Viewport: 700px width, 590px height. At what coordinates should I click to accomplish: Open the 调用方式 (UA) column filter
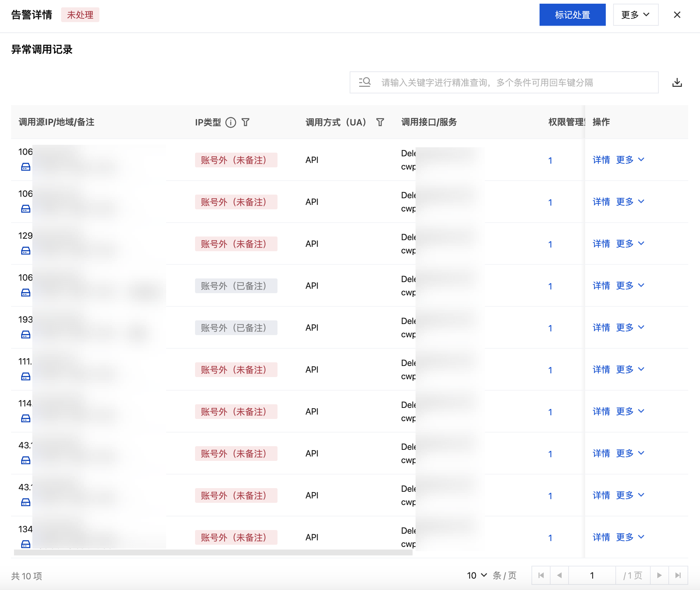click(380, 122)
